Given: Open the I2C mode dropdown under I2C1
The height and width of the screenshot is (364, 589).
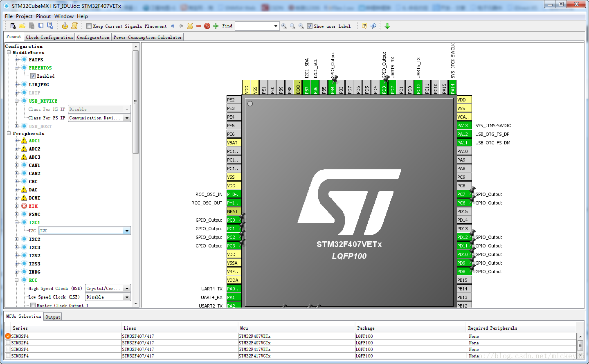Looking at the screenshot, I should pos(127,231).
